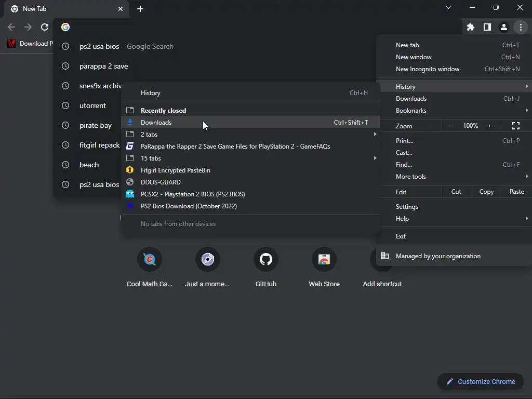Viewport: 532px width, 399px height.
Task: Reopen PCSX2 Playstation 2 BIOS entry
Action: [x=250, y=194]
